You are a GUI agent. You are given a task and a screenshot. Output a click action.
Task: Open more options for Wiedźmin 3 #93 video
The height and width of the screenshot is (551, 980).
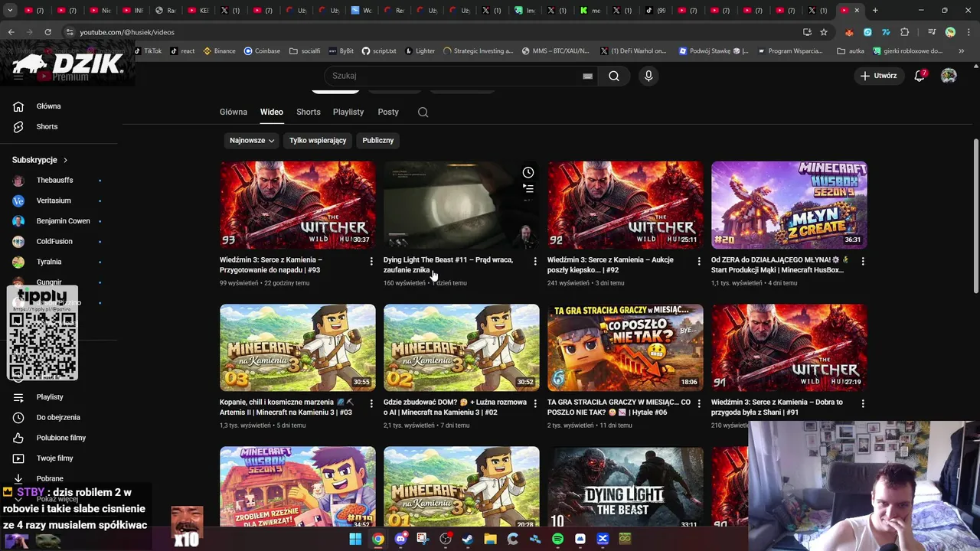(x=371, y=262)
